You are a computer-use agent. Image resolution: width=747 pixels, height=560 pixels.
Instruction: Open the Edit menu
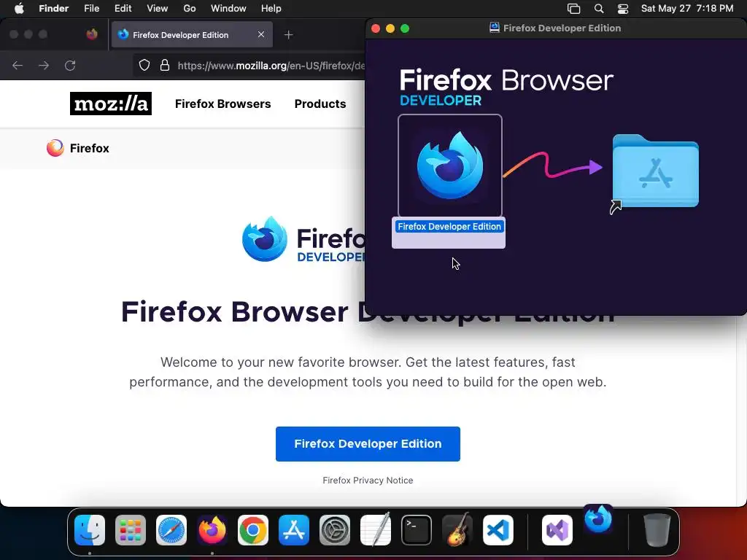(123, 9)
